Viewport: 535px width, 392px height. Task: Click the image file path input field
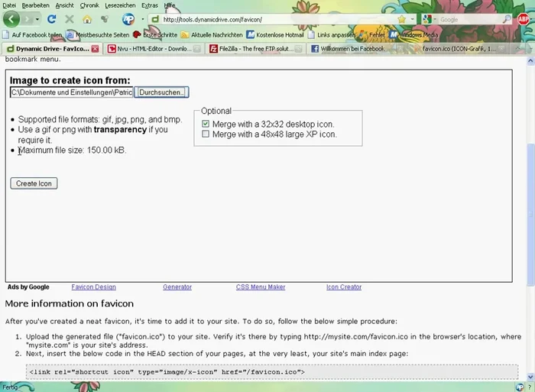coord(71,92)
